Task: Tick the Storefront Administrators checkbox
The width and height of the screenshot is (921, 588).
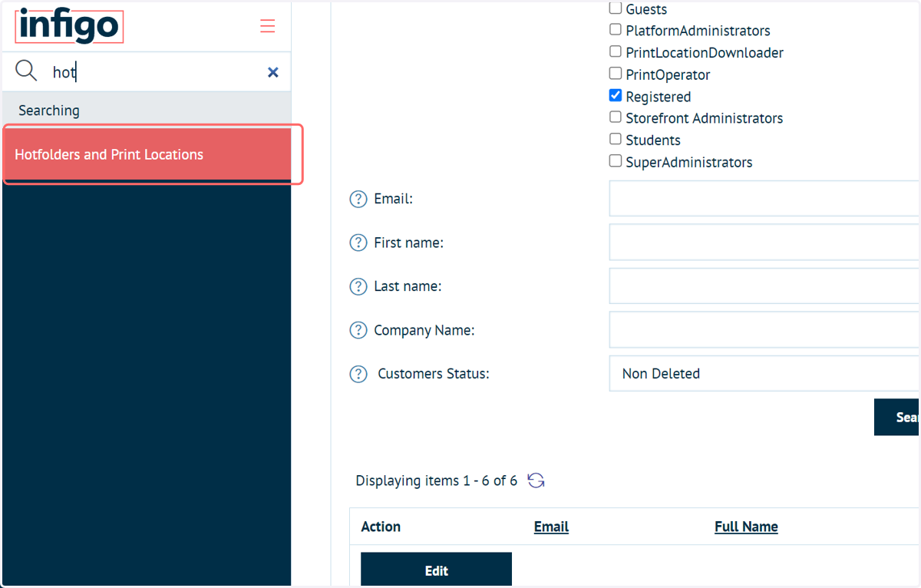Action: (x=616, y=117)
